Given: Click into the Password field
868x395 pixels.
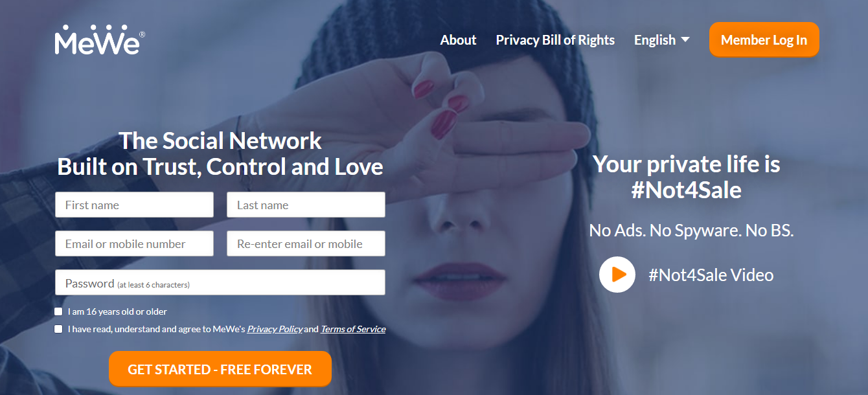Looking at the screenshot, I should click(x=220, y=282).
